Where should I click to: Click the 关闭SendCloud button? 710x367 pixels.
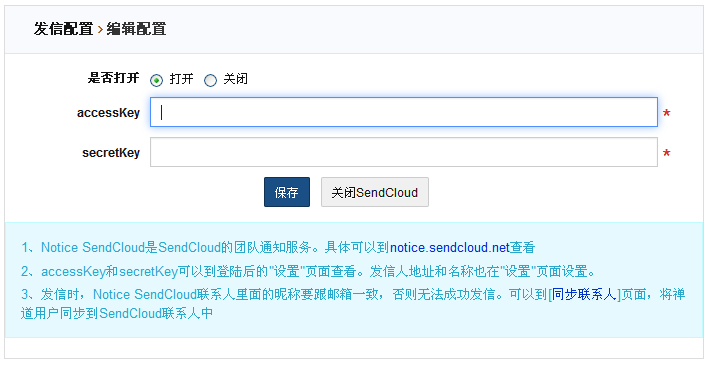374,192
